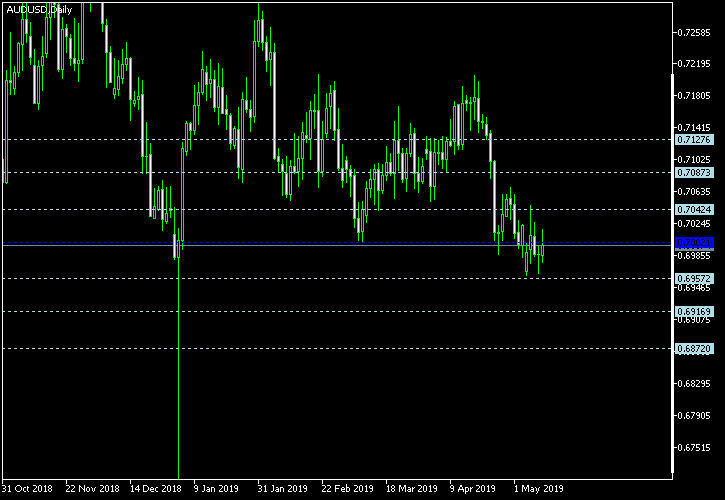The image size is (725, 500).
Task: Click the 0.68295 price axis value
Action: tap(694, 383)
